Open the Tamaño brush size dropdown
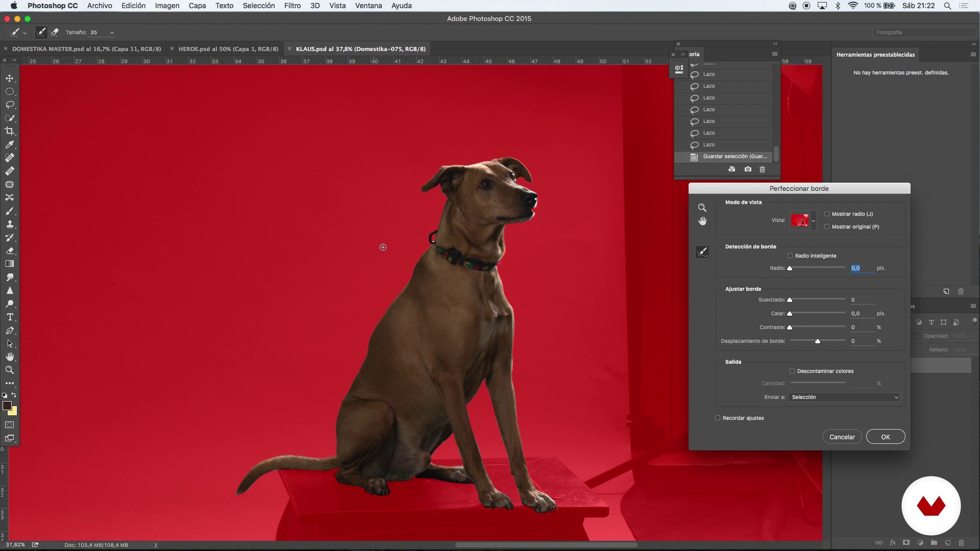Image resolution: width=980 pixels, height=551 pixels. 112,33
